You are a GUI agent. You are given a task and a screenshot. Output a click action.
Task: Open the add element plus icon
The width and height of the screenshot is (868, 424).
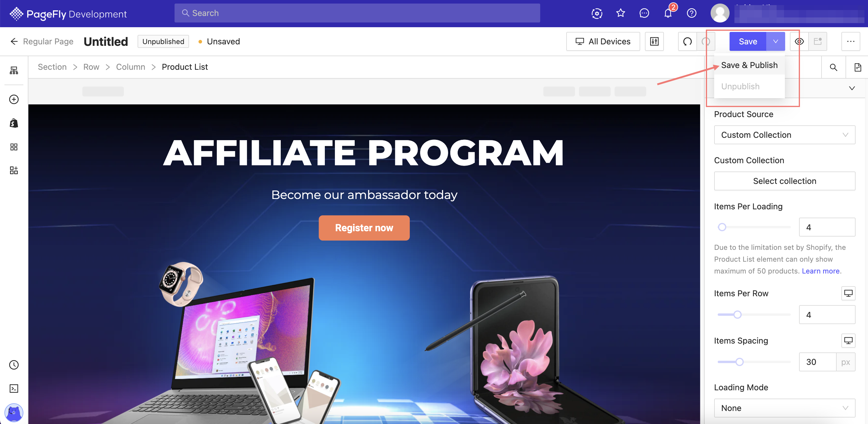14,99
